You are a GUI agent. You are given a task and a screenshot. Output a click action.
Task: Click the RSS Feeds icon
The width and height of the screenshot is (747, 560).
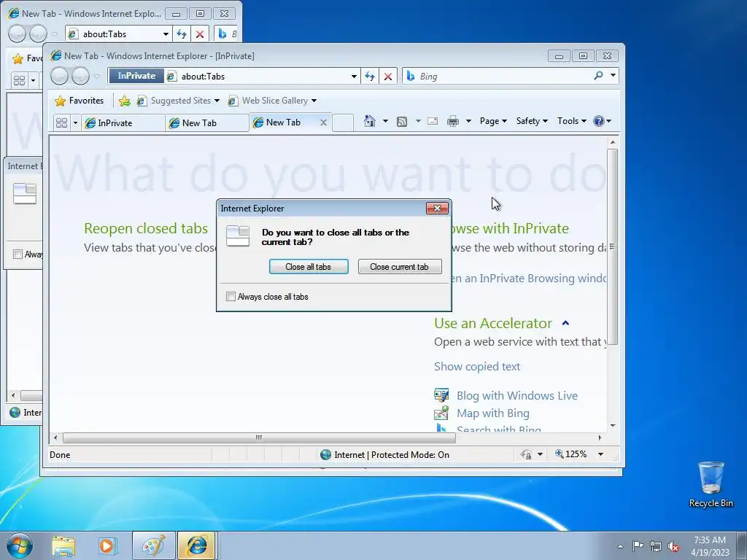coord(402,122)
